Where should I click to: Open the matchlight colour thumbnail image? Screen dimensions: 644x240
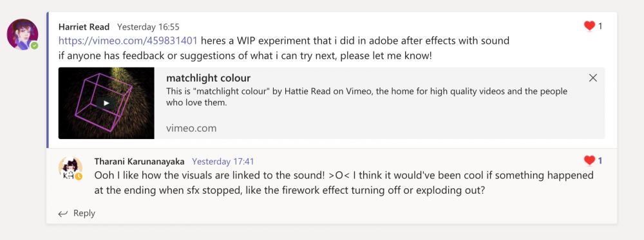click(x=106, y=103)
